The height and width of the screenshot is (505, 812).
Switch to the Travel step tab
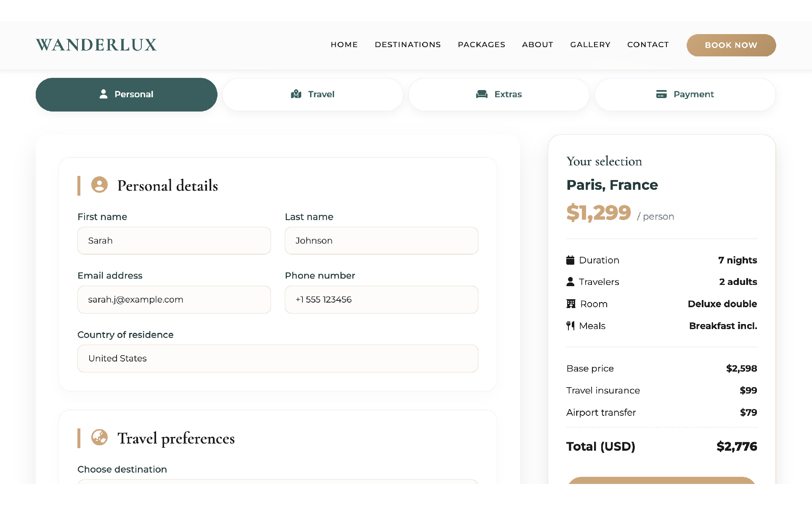(313, 94)
